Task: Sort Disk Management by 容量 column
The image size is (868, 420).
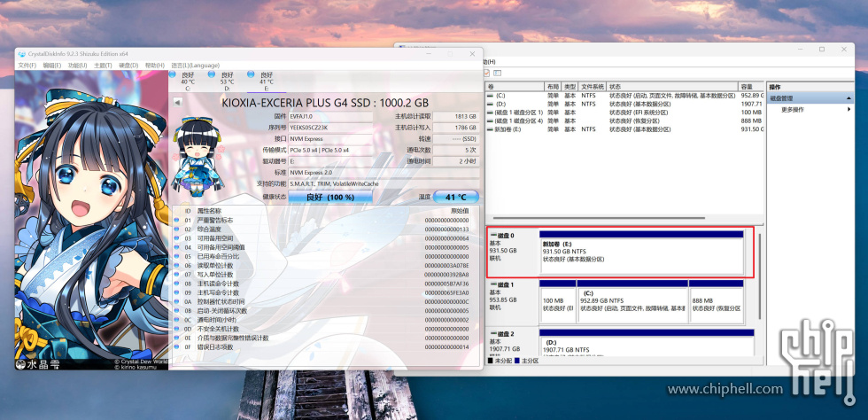Action: click(751, 87)
